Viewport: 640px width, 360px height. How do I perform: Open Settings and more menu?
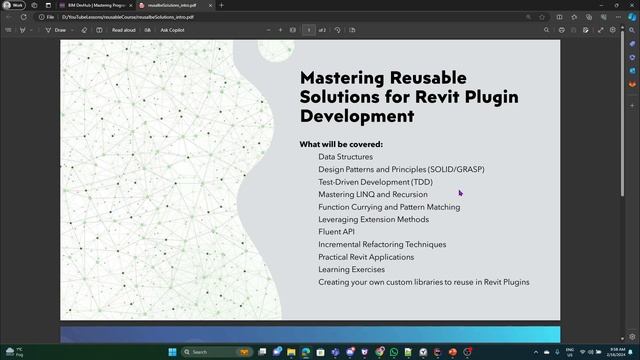(x=618, y=17)
